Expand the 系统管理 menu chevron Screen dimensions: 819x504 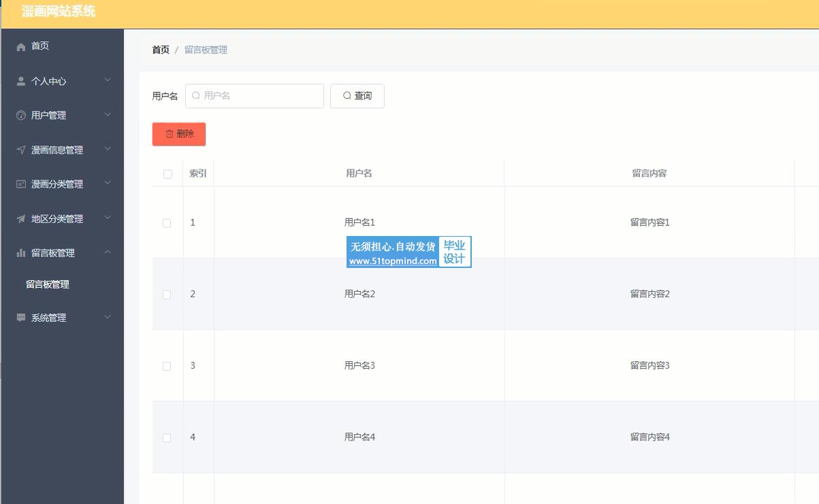(x=108, y=317)
